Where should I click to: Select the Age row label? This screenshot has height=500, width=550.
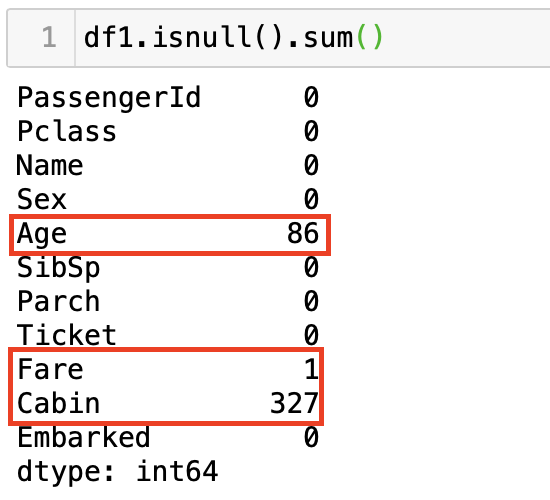pos(41,234)
